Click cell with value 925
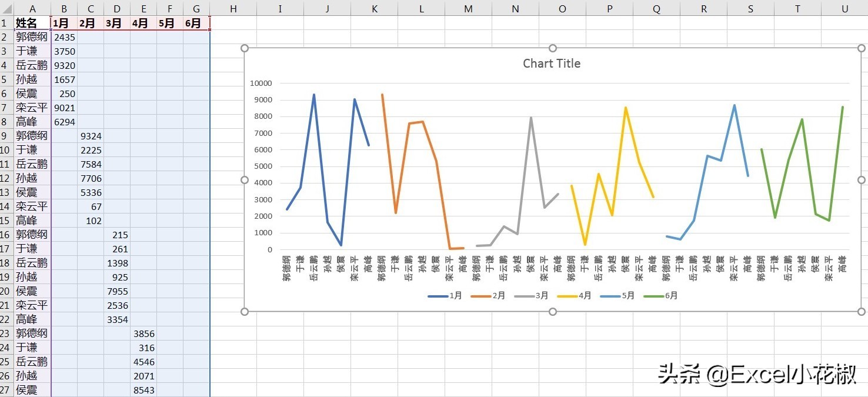868x397 pixels. 117,277
